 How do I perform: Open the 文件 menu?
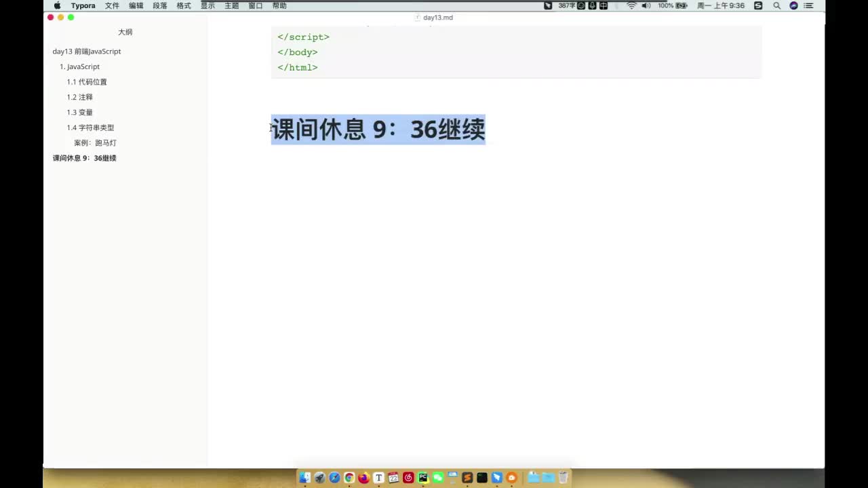click(x=112, y=5)
